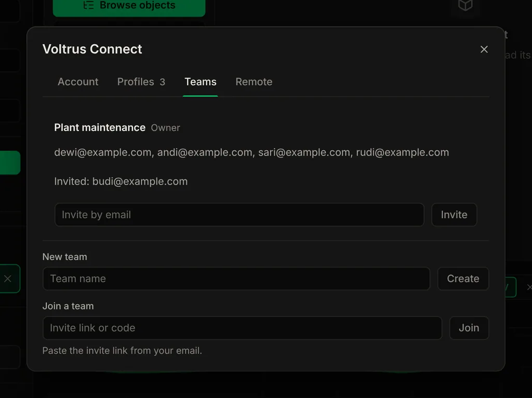
Task: Click the Voltrus Connect title
Action: tap(92, 49)
